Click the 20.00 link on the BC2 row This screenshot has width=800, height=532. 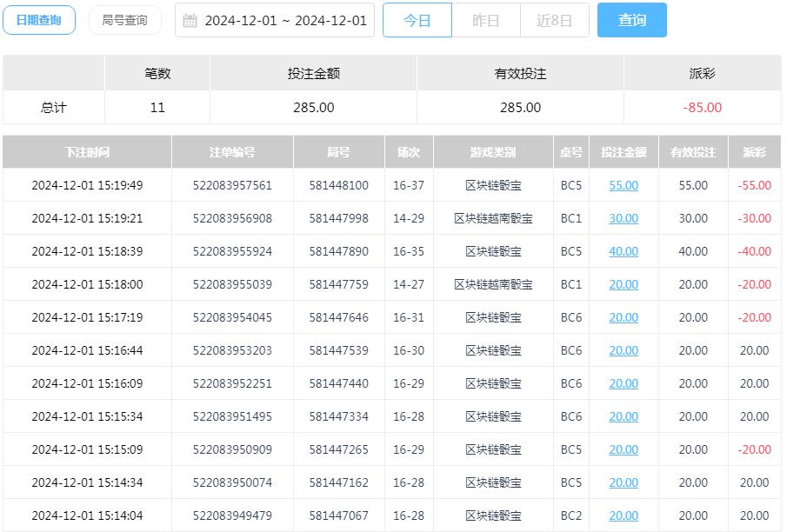[623, 515]
